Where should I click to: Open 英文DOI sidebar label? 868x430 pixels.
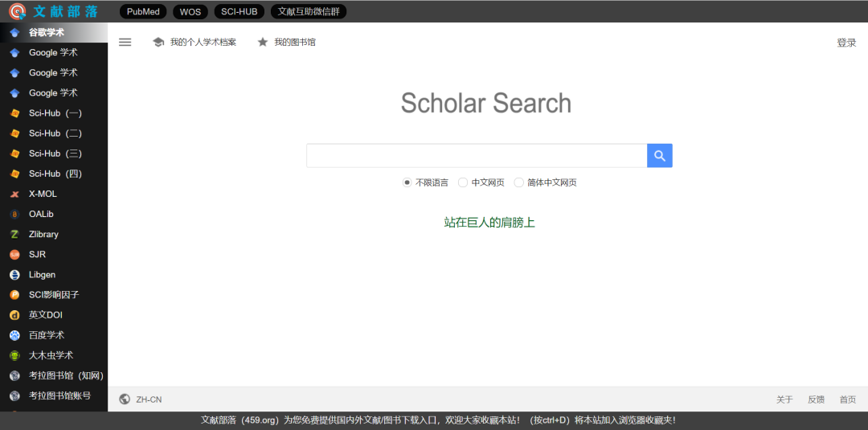(x=45, y=315)
